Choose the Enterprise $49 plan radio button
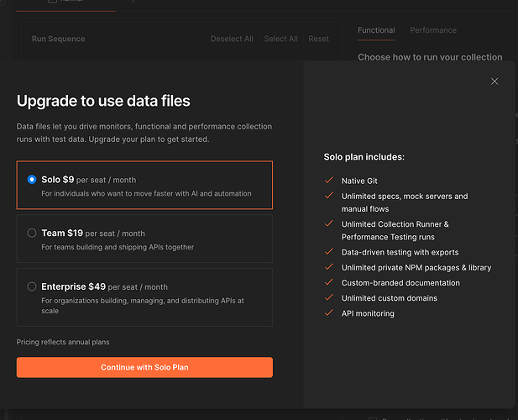Image resolution: width=518 pixels, height=420 pixels. [x=32, y=286]
